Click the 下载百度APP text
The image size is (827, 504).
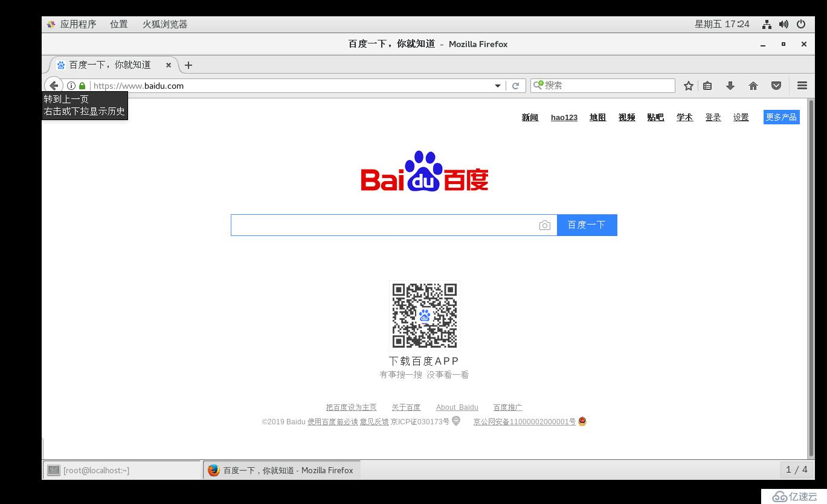coord(424,361)
